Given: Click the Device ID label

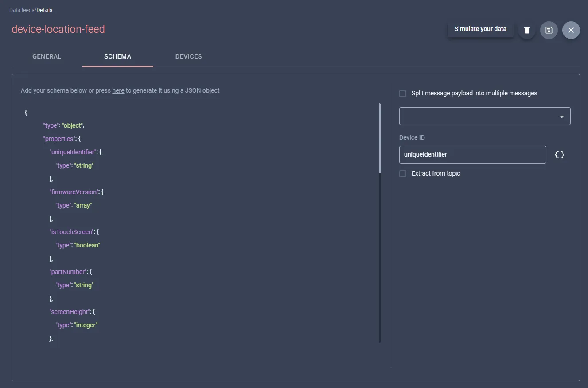Looking at the screenshot, I should pyautogui.click(x=412, y=137).
